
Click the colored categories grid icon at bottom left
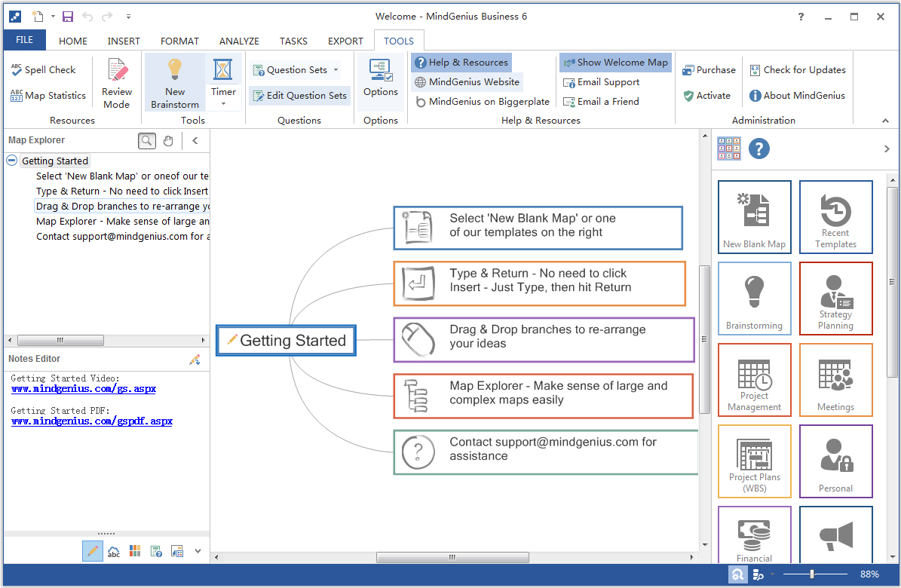[135, 551]
